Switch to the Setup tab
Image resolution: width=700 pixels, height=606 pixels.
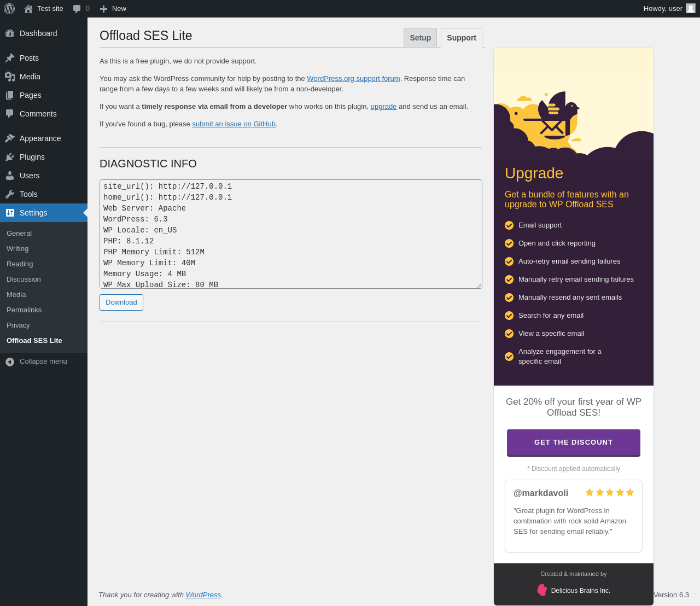[420, 38]
